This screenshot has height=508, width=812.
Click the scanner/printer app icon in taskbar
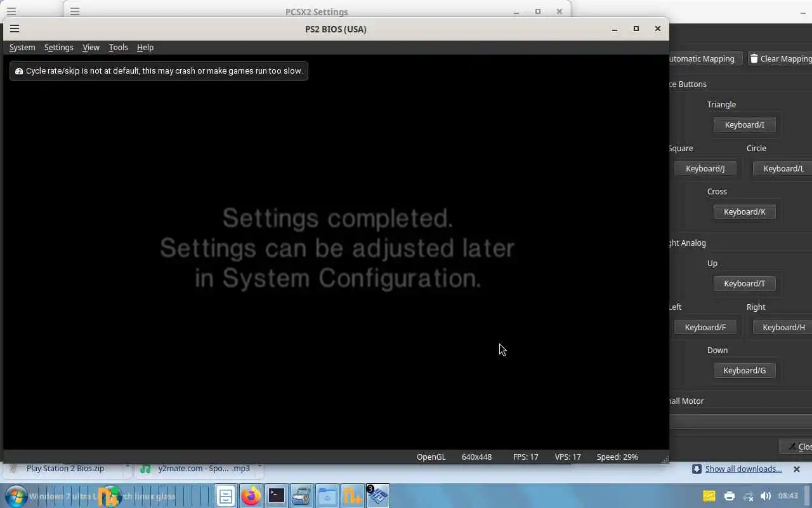point(301,496)
